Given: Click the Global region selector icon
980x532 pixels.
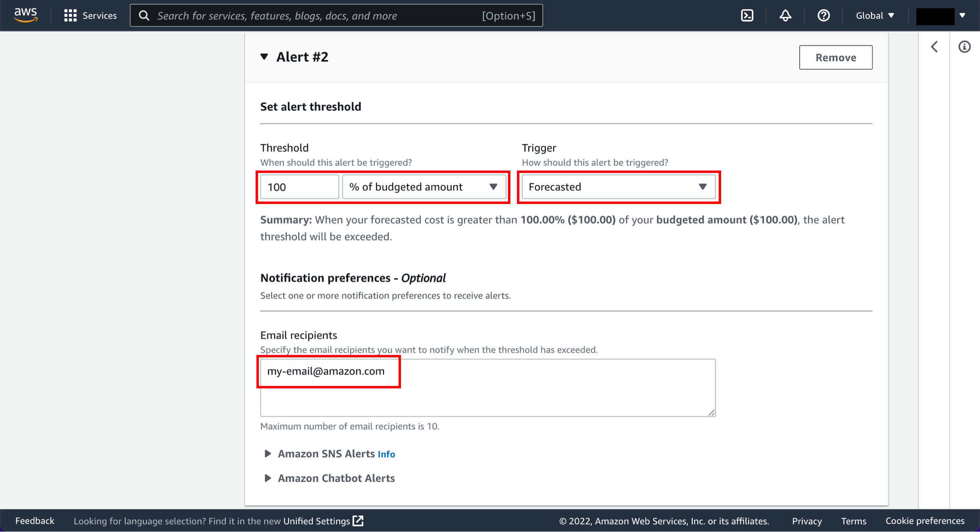Looking at the screenshot, I should click(875, 15).
